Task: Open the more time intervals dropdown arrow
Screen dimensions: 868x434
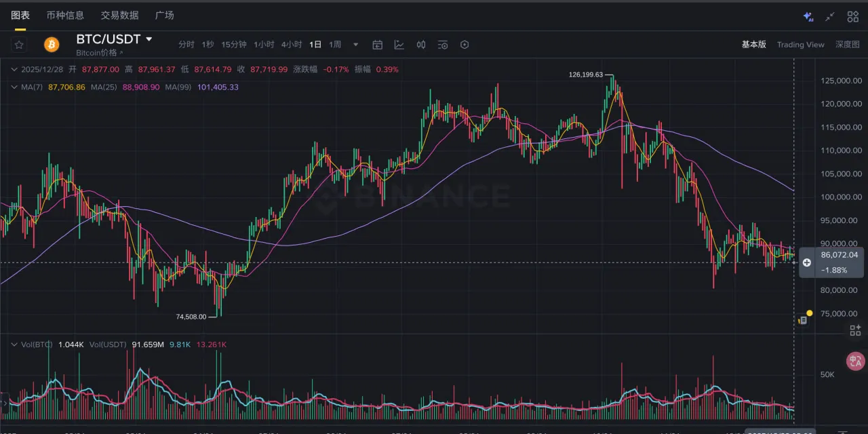Action: [355, 45]
